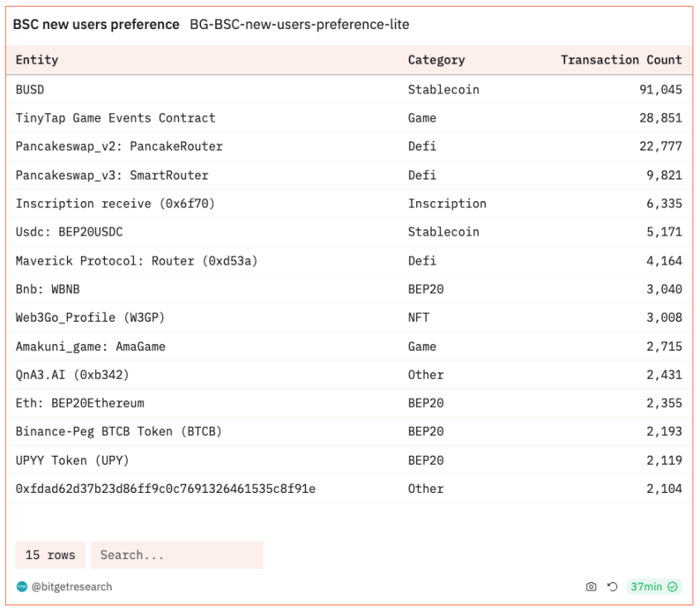
Task: Sort by the Category column header
Action: [x=436, y=60]
